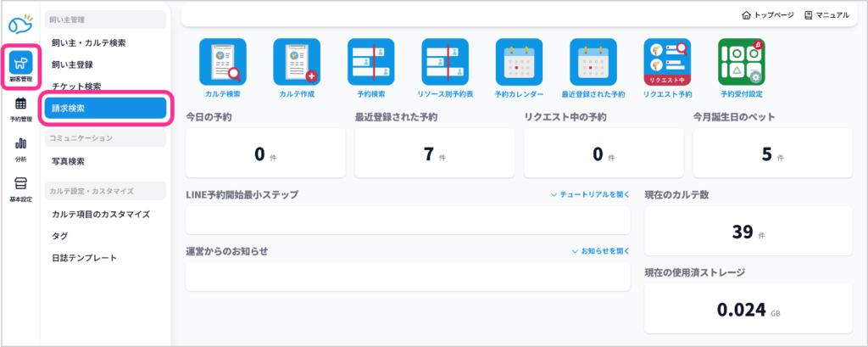Click the 今日の予約 count card
868x347 pixels.
click(x=264, y=154)
